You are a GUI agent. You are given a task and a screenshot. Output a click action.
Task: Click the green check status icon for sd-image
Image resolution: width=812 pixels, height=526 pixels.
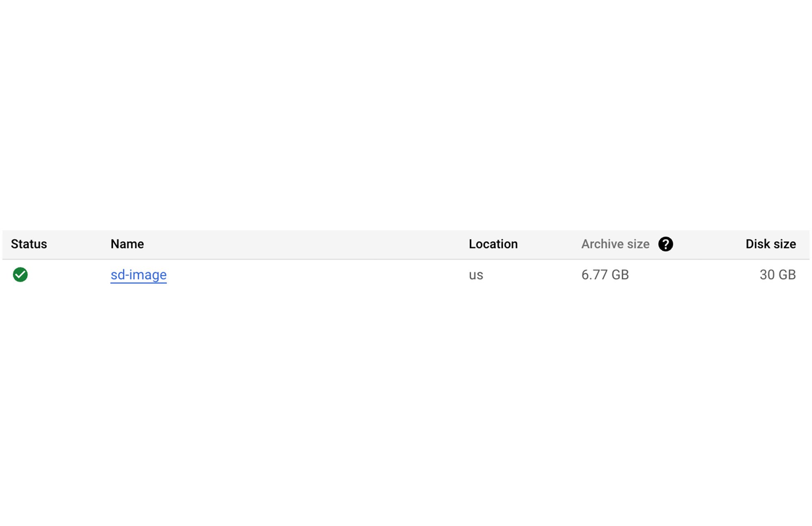(x=20, y=275)
